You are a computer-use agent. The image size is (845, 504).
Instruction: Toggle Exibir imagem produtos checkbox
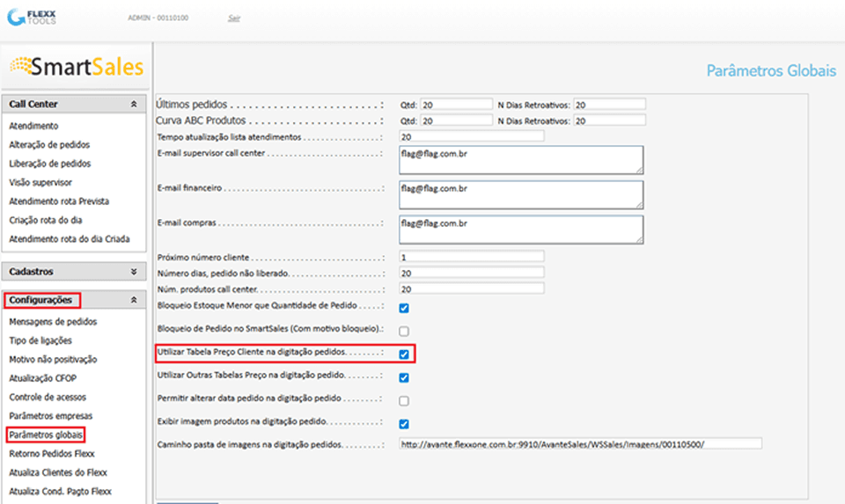point(404,424)
